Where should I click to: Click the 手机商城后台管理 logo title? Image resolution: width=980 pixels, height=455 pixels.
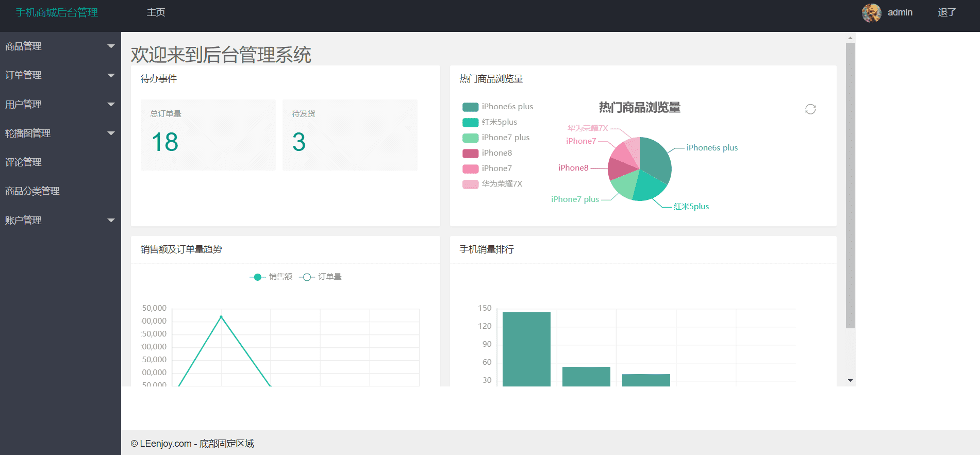click(57, 13)
